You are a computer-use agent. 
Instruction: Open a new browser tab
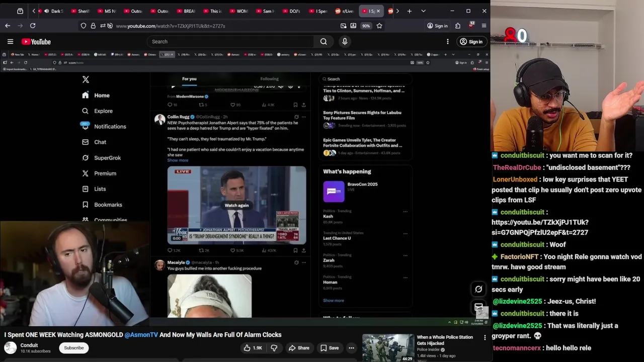click(410, 11)
